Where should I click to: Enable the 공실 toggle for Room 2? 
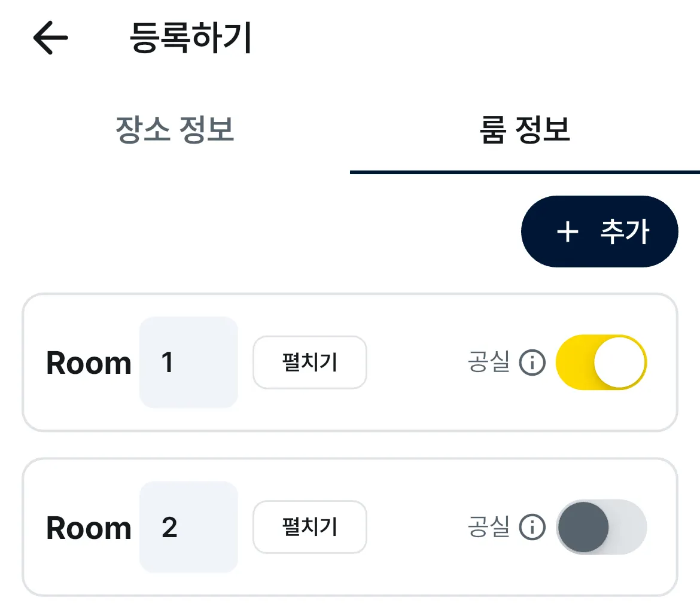tap(601, 527)
